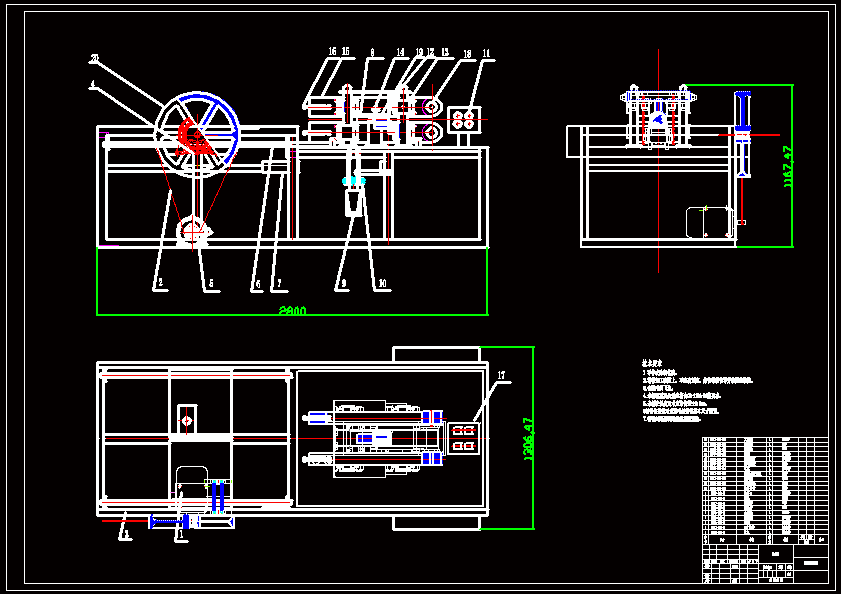841x594 pixels.
Task: Click part callout number 13
Action: (x=445, y=52)
